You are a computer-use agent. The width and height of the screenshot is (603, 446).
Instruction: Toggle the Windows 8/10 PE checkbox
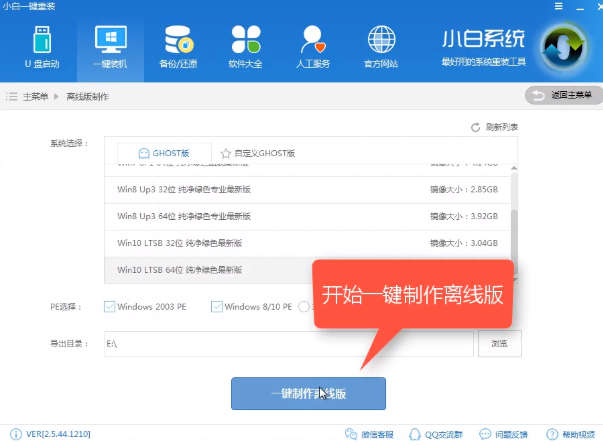(x=217, y=306)
